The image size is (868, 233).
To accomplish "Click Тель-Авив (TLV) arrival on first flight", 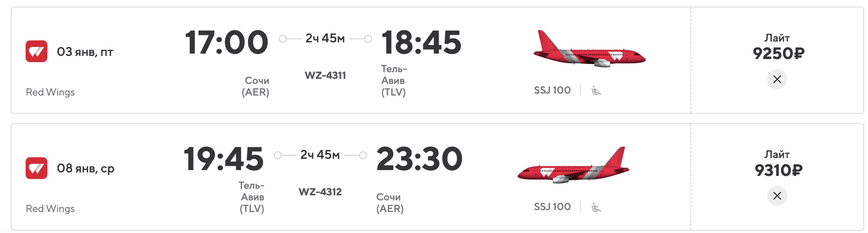I will tap(394, 80).
